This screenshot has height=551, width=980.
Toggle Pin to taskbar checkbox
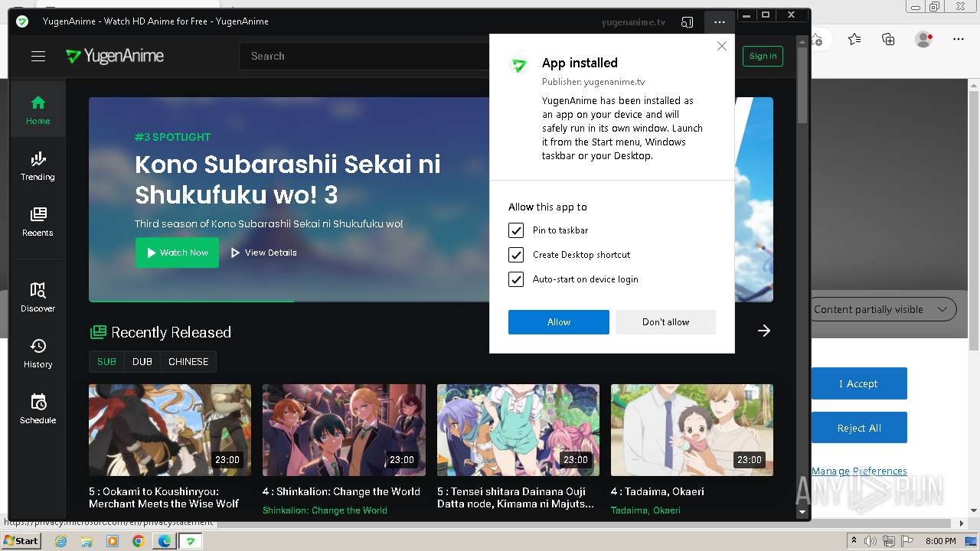(x=516, y=230)
